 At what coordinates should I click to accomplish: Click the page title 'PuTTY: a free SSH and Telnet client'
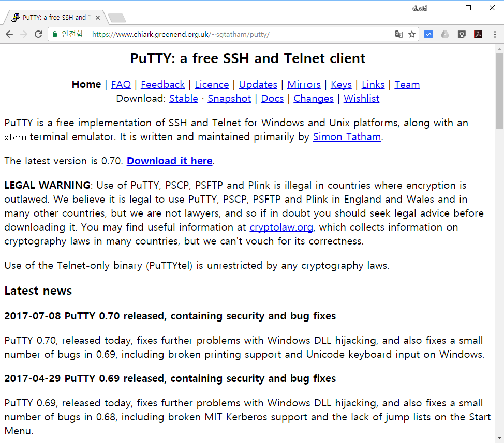(x=248, y=58)
